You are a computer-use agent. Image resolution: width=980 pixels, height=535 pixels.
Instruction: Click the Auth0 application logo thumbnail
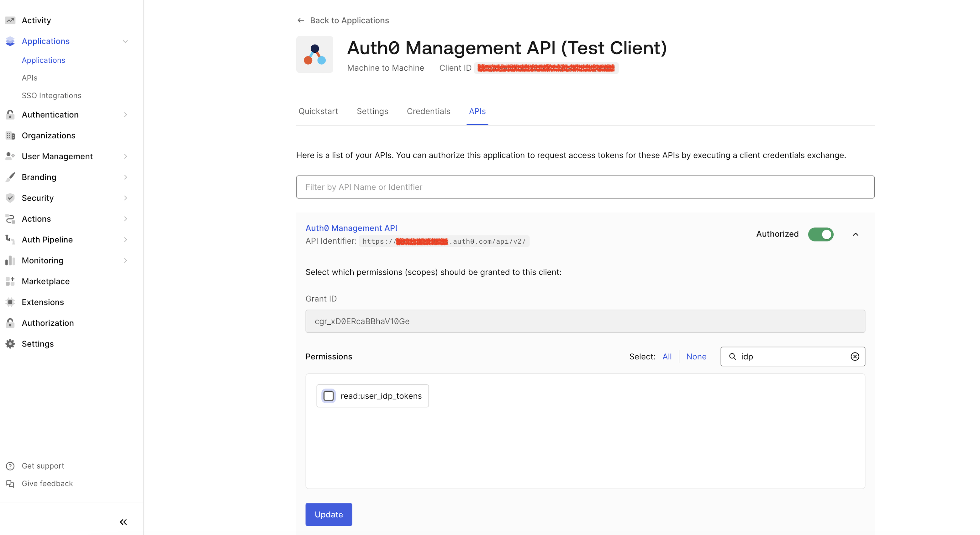315,55
